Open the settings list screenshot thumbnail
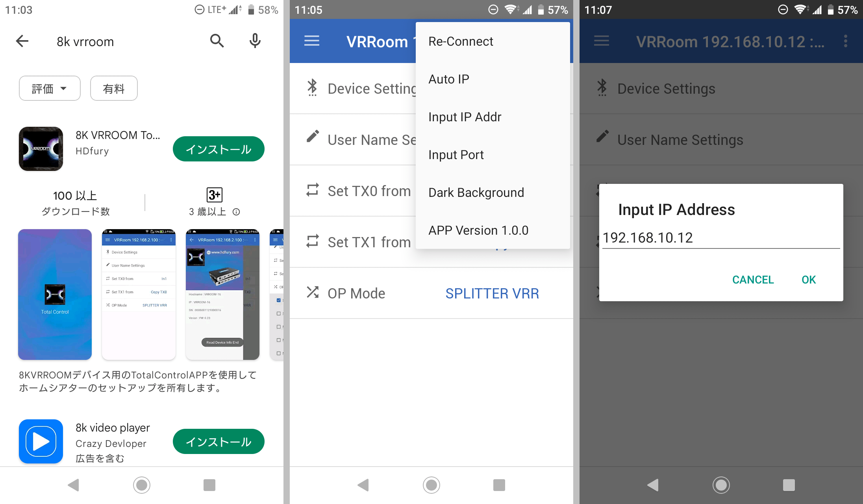 pos(139,295)
